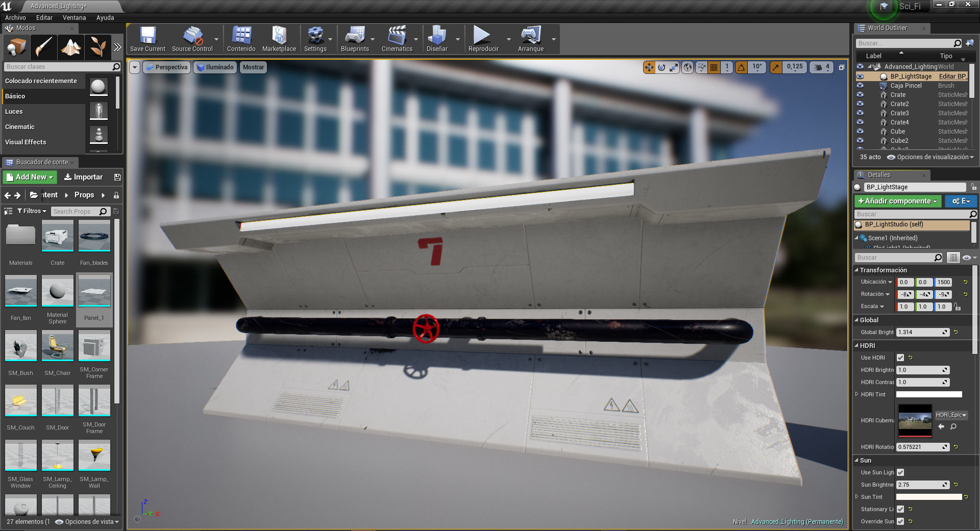
Task: Open Opciones de visualización dropdown in outliner
Action: (x=931, y=157)
